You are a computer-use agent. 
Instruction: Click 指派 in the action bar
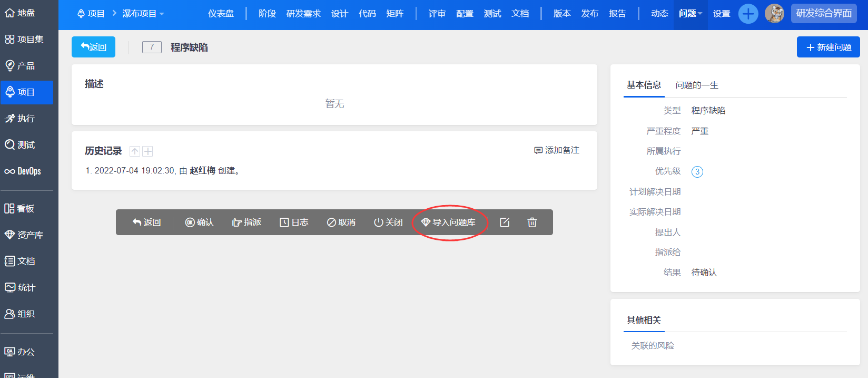coord(246,222)
